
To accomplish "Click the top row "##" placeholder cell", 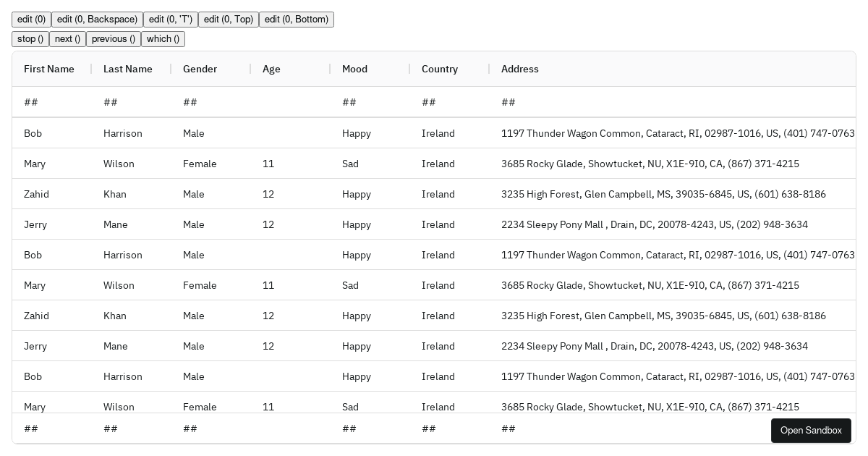I will (31, 102).
